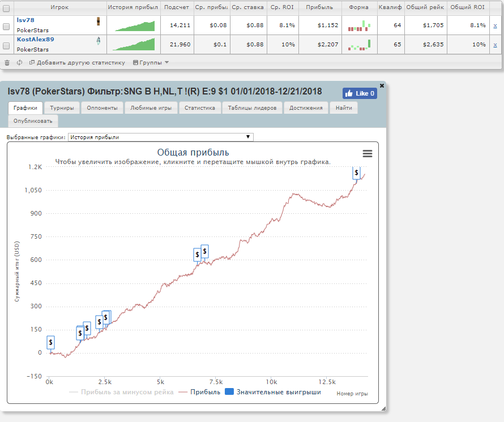
Task: Switch to the 'Графики' tab
Action: (x=25, y=108)
